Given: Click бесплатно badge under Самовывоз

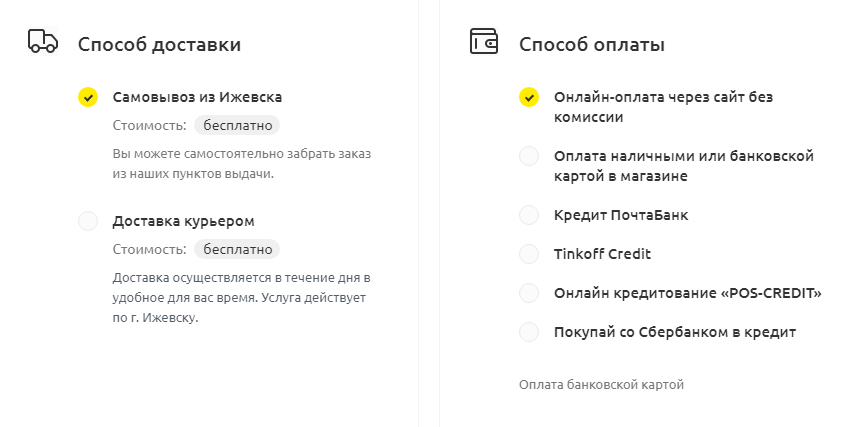Looking at the screenshot, I should click(x=237, y=125).
